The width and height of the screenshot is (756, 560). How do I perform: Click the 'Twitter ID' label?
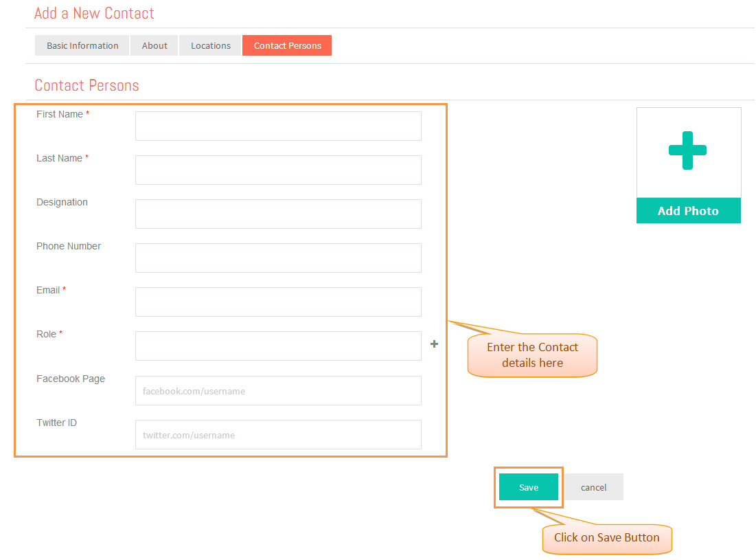coord(56,423)
